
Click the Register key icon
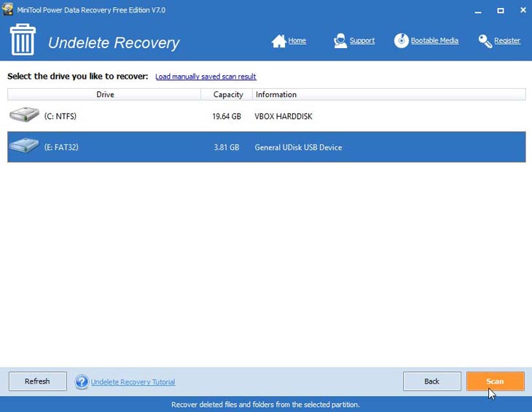[x=485, y=41]
